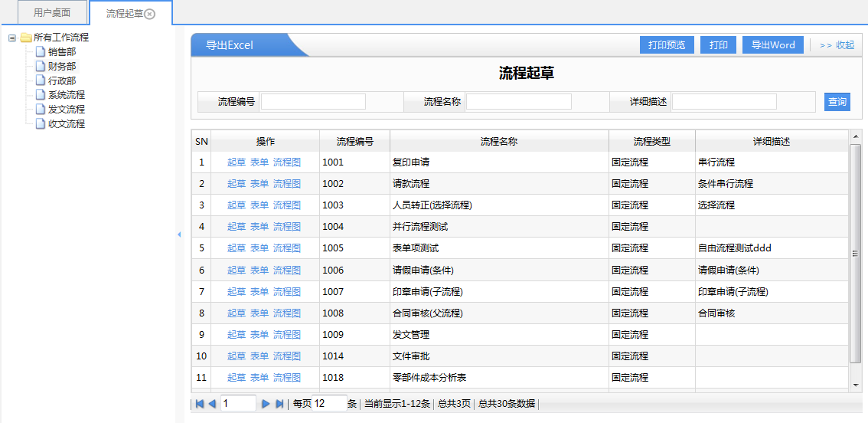Click the 所有工作流程 folder icon
This screenshot has height=423, width=868.
click(x=26, y=38)
